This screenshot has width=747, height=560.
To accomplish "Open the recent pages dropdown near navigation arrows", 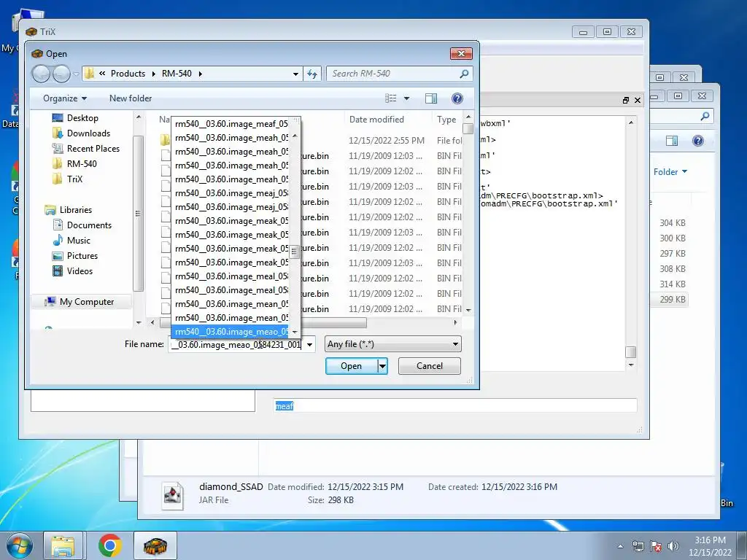I will [76, 74].
